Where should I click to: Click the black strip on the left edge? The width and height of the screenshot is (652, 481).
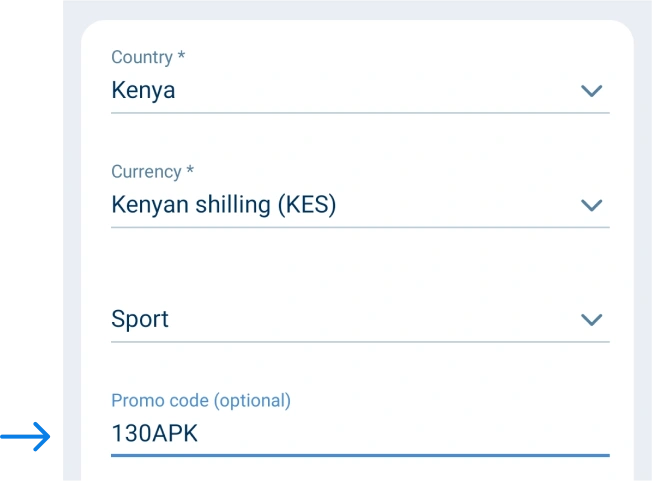coord(26,200)
